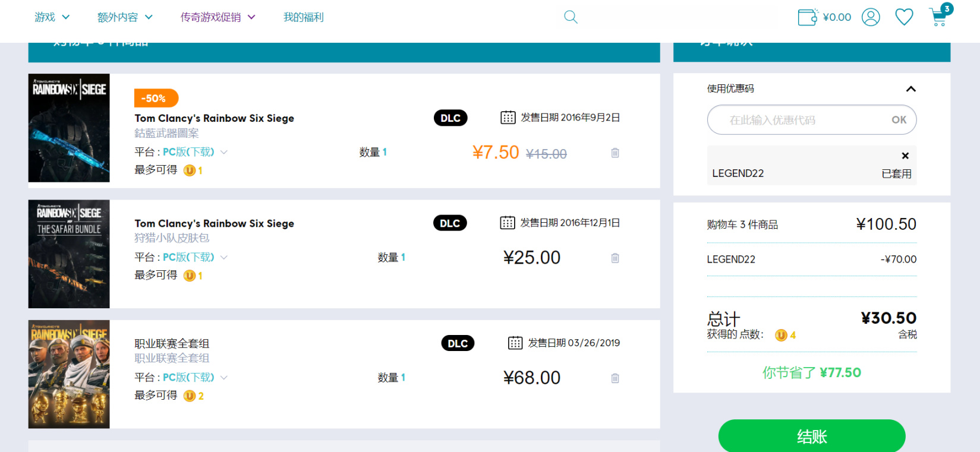Click the 已套用 applied status label

(x=896, y=173)
